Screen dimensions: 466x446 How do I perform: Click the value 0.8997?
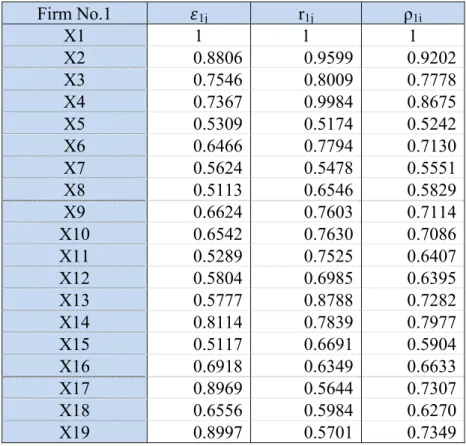(218, 432)
